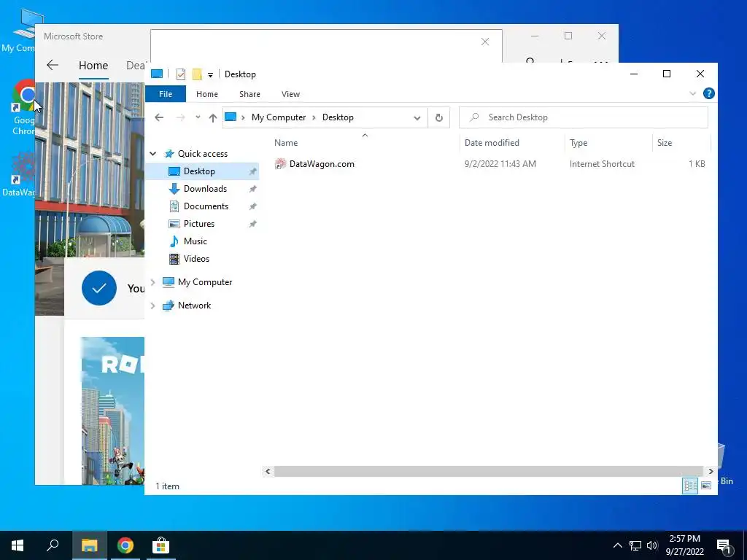Click File Explorer taskbar button
Screen dimensions: 747x560
[x=89, y=545]
